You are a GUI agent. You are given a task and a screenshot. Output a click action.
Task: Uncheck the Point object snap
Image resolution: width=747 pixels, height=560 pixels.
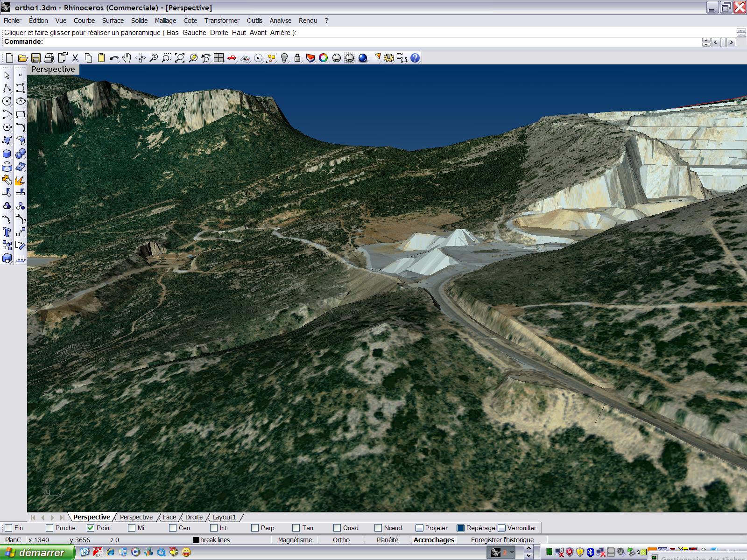pos(91,528)
